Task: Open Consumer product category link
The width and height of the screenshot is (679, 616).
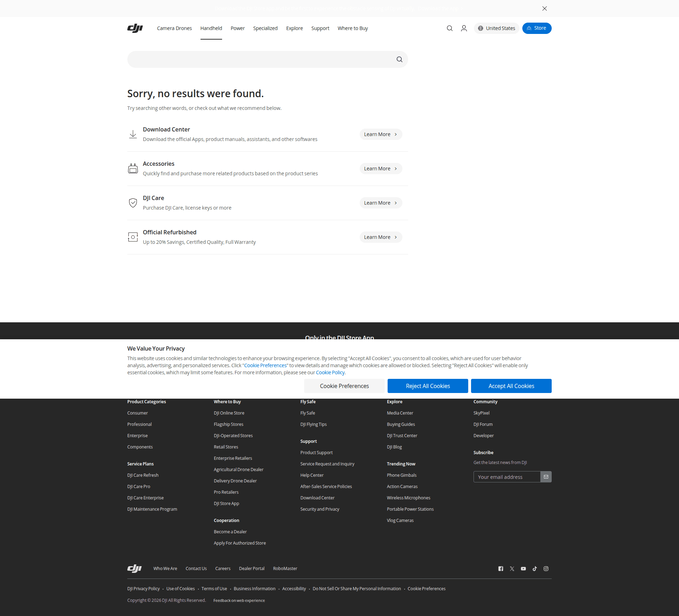Action: pyautogui.click(x=138, y=413)
